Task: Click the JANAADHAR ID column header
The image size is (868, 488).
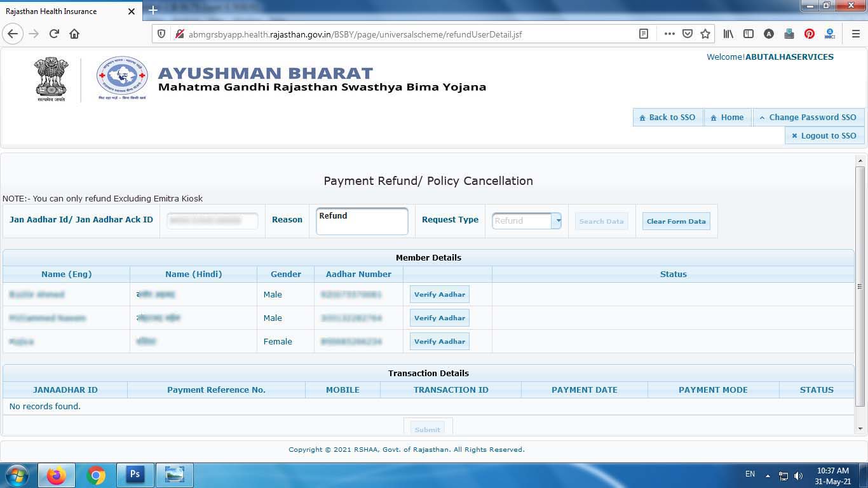Action: [x=65, y=390]
